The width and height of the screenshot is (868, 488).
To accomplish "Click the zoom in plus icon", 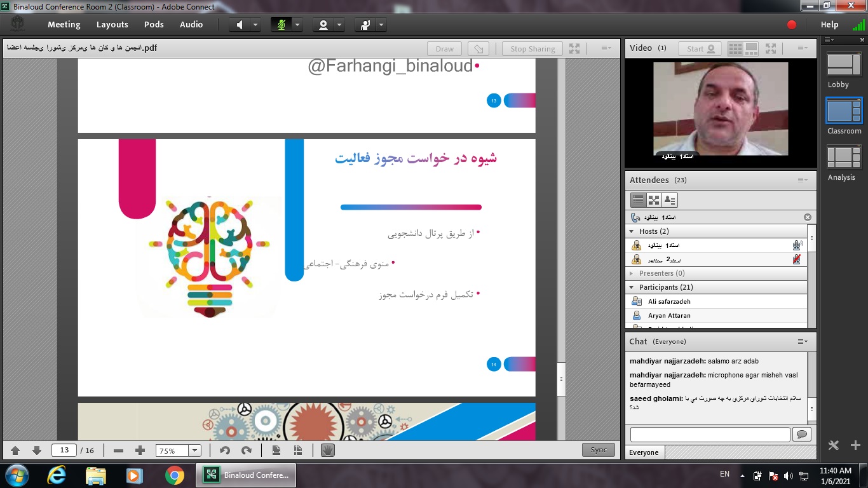I will click(140, 451).
